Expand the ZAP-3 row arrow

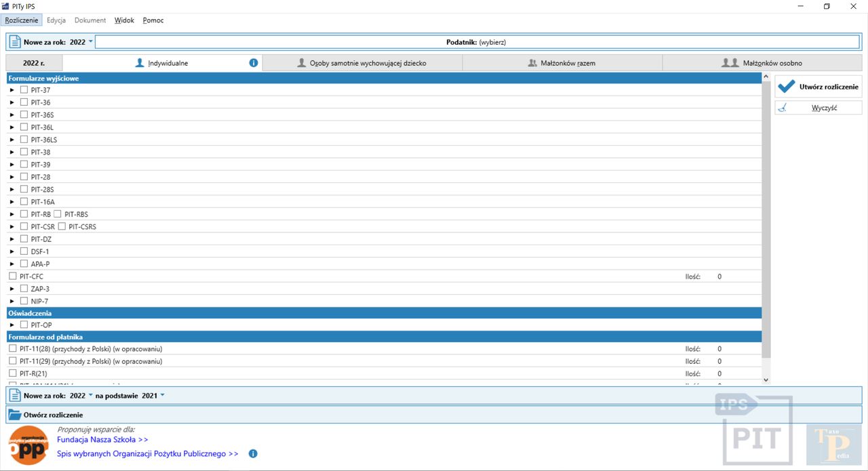point(12,289)
